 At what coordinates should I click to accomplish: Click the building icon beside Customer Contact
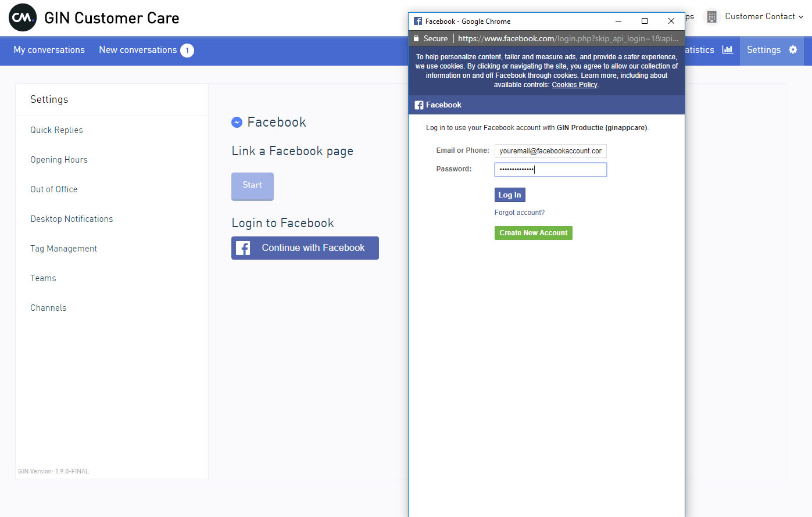tap(711, 17)
